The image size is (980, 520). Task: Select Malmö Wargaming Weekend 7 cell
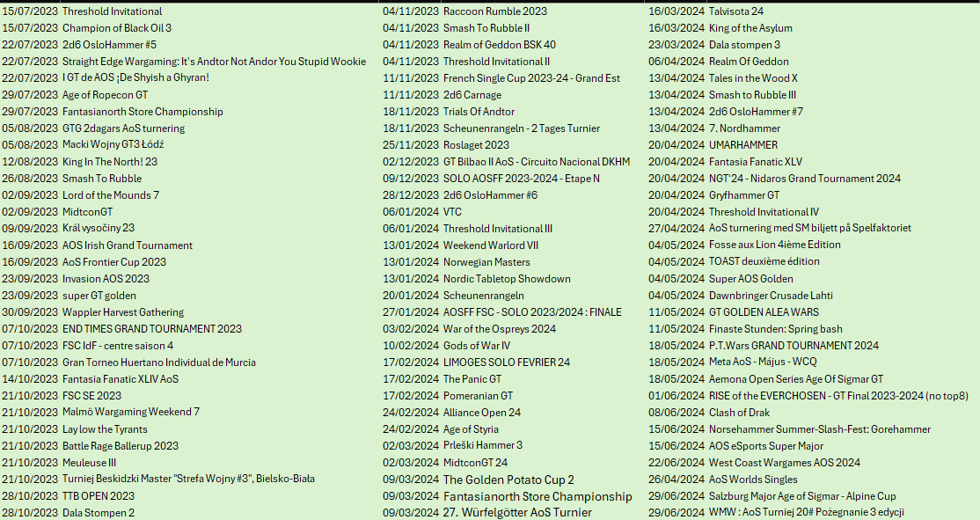point(130,413)
